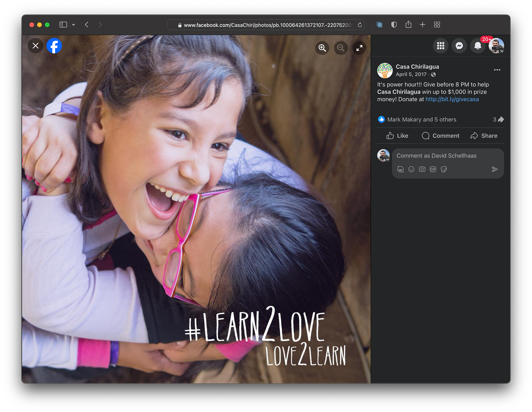The image size is (532, 412).
Task: Click the blue extension icon in Safari toolbar
Action: [x=379, y=25]
